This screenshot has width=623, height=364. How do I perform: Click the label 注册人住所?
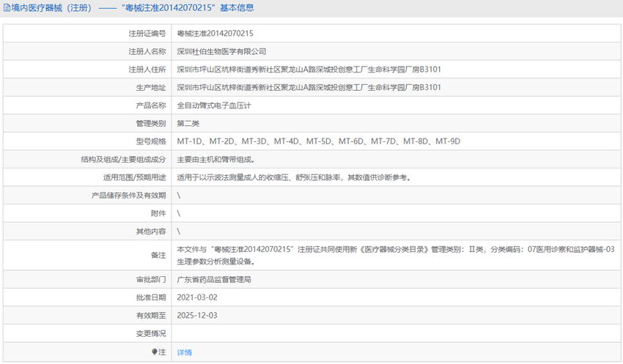click(147, 70)
